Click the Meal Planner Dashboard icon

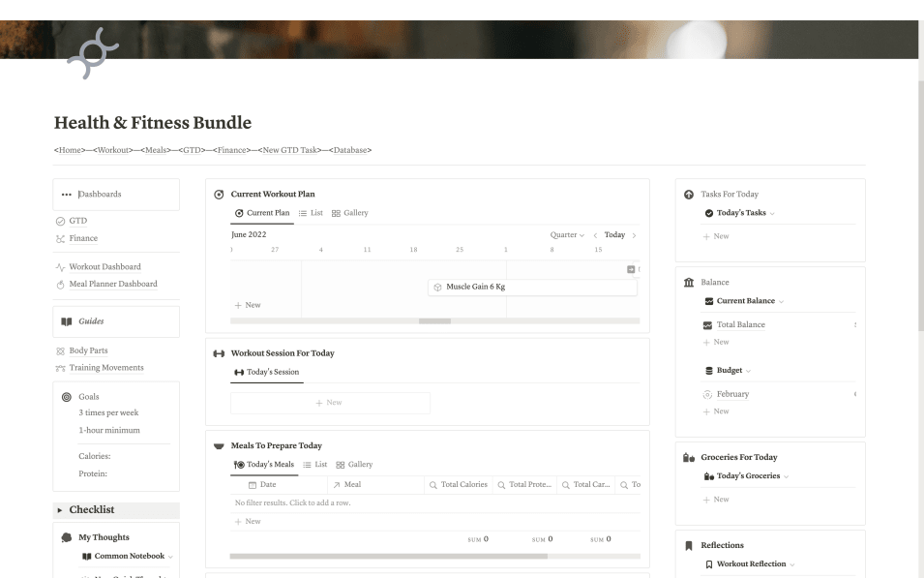(60, 285)
